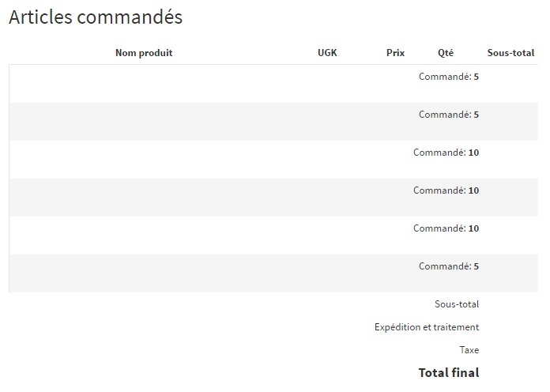Click the bold Total final label
The height and width of the screenshot is (392, 550).
(449, 373)
